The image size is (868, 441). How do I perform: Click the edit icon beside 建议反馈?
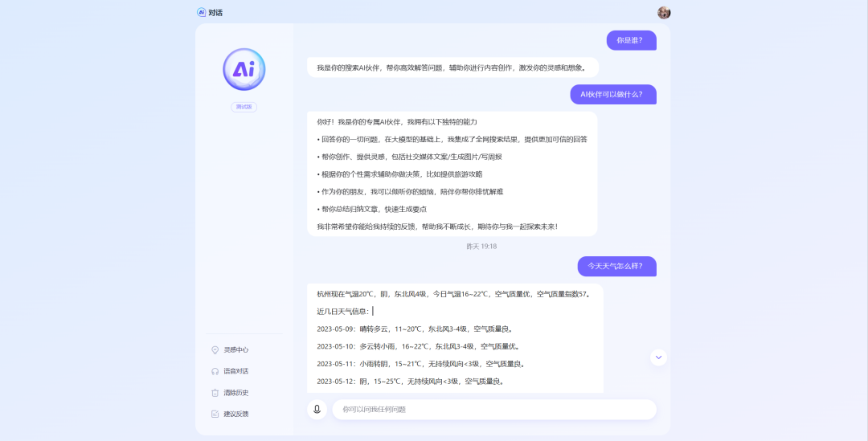pyautogui.click(x=215, y=414)
